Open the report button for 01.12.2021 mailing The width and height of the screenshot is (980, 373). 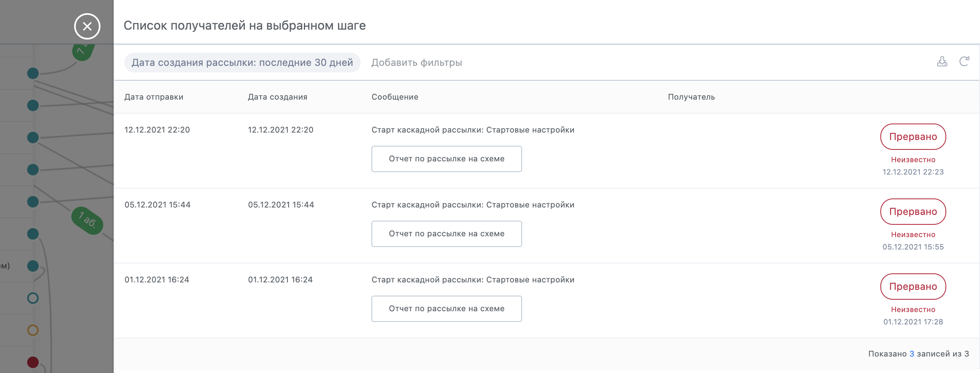pos(446,309)
